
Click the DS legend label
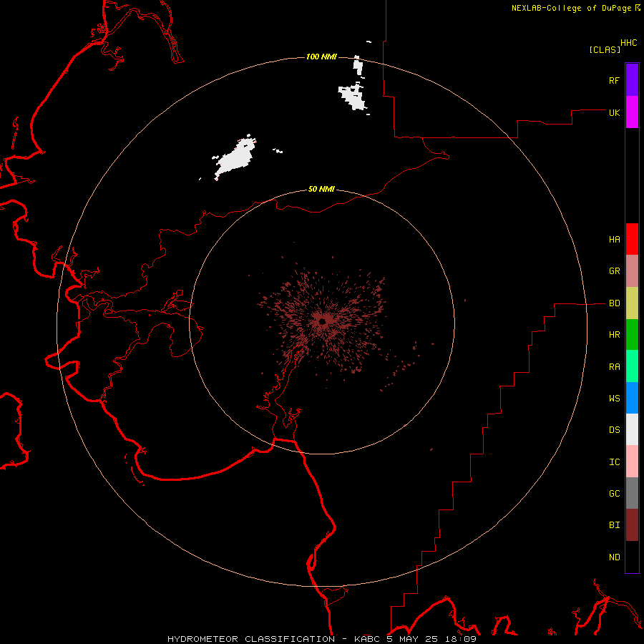coord(615,430)
